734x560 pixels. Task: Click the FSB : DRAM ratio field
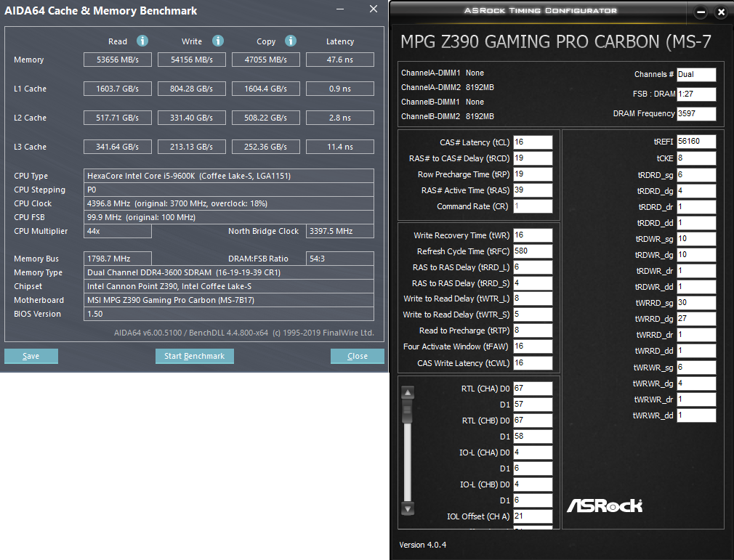(x=696, y=94)
